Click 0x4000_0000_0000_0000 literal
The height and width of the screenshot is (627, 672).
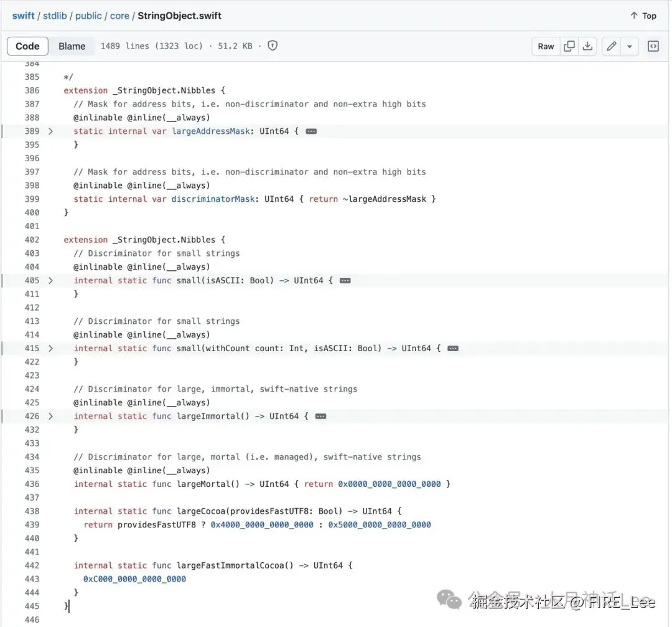pyautogui.click(x=262, y=524)
